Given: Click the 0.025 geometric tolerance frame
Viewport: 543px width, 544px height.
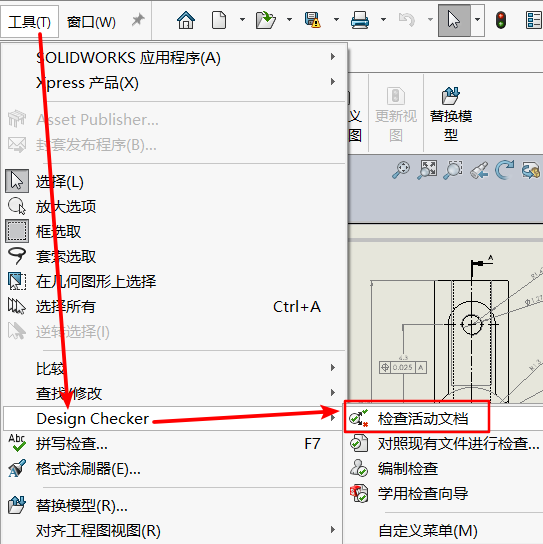Looking at the screenshot, I should pos(403,367).
